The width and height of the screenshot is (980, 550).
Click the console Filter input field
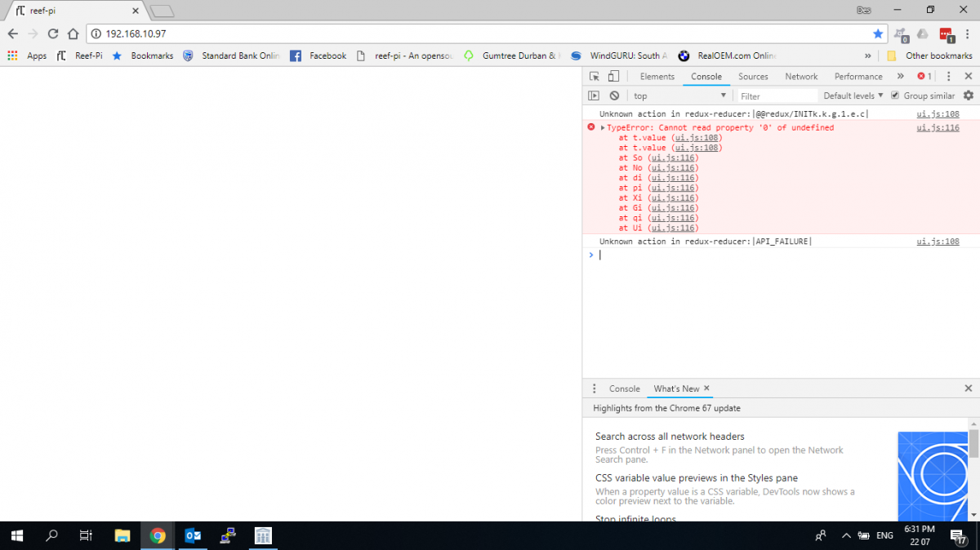click(x=777, y=95)
